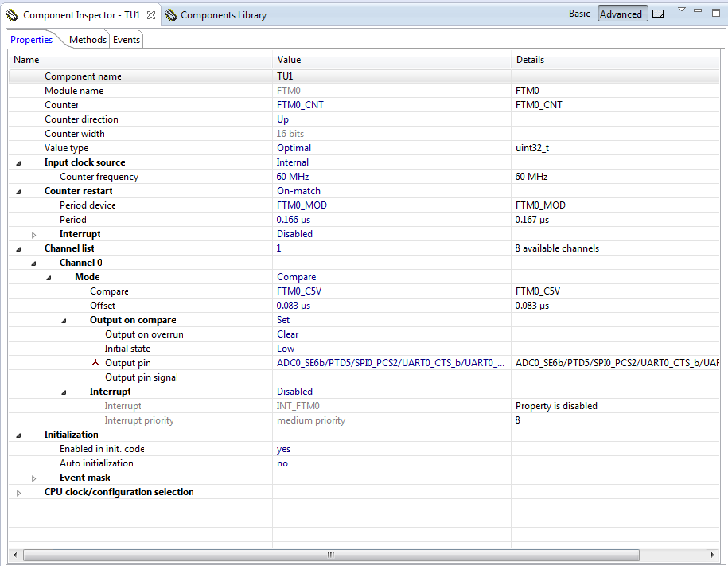Switch to Basic view mode

[579, 14]
